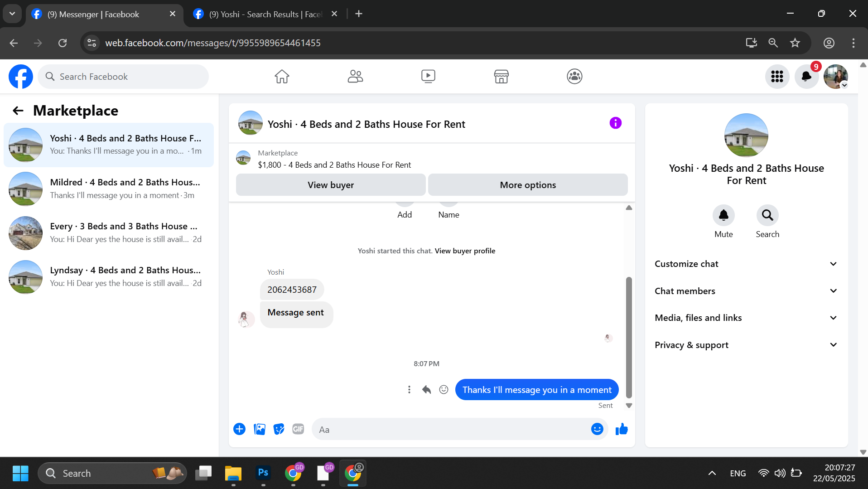Image resolution: width=868 pixels, height=489 pixels.
Task: Click the More options button
Action: tap(528, 185)
